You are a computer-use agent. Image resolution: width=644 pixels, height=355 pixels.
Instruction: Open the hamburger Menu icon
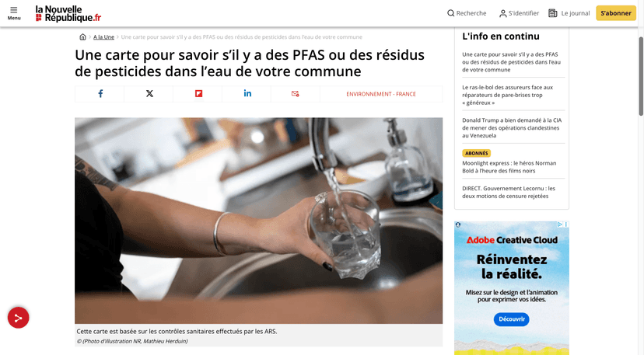(x=13, y=13)
